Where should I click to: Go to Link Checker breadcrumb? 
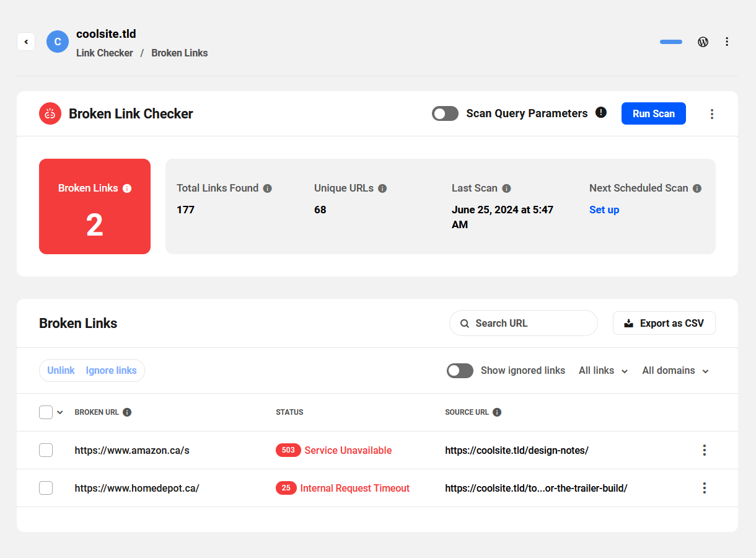tap(105, 53)
